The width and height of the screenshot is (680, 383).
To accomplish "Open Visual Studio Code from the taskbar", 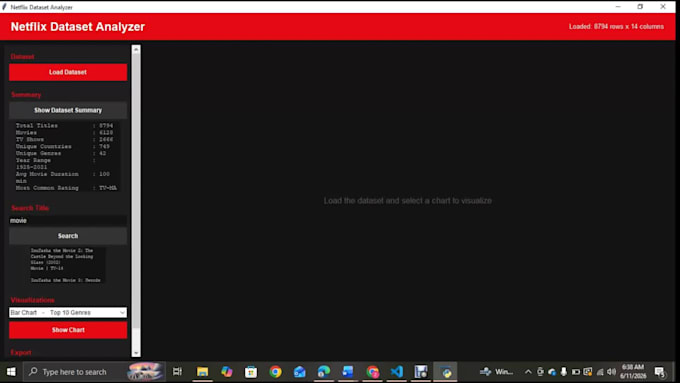I will (396, 372).
